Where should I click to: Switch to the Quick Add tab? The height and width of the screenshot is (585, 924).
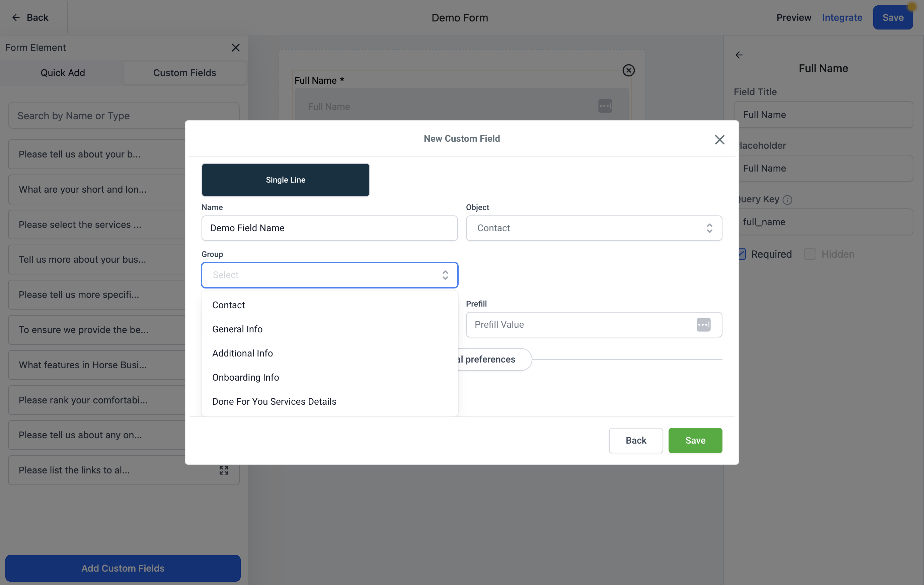[63, 73]
